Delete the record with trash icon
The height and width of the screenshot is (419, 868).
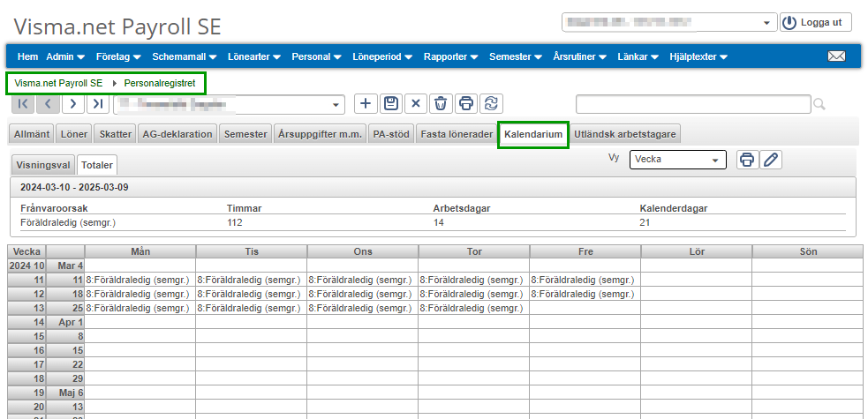pos(441,103)
